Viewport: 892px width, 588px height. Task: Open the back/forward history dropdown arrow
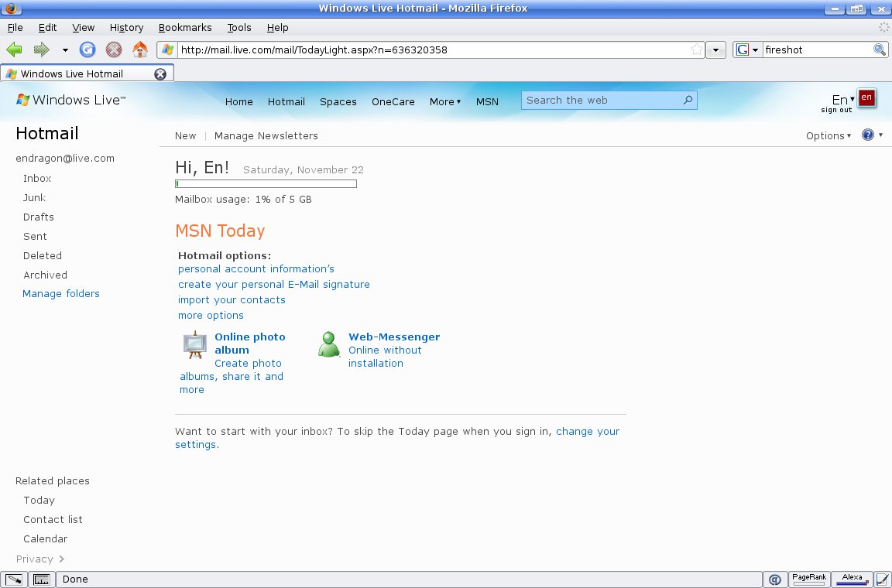coord(65,50)
